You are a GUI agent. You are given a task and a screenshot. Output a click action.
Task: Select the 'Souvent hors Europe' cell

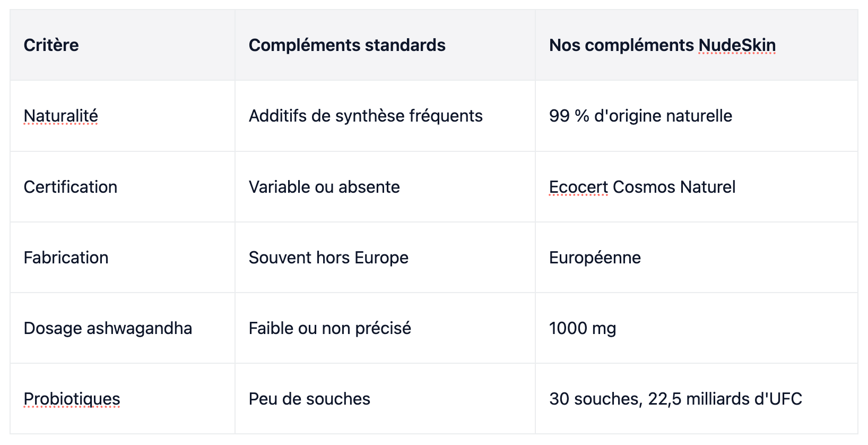[x=385, y=258]
